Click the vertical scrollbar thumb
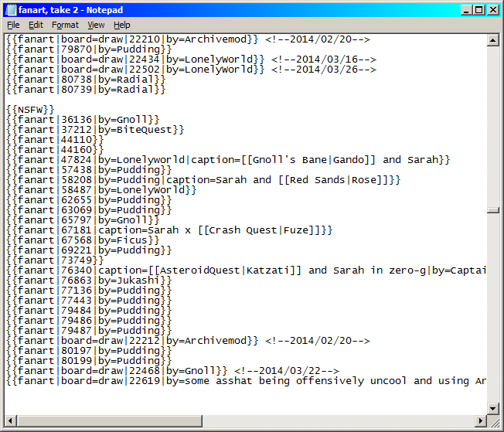 coord(492,209)
